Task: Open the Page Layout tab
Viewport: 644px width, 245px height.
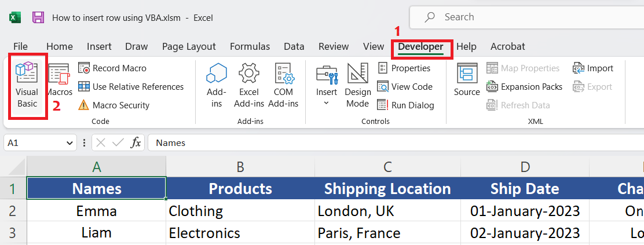Action: pos(189,46)
